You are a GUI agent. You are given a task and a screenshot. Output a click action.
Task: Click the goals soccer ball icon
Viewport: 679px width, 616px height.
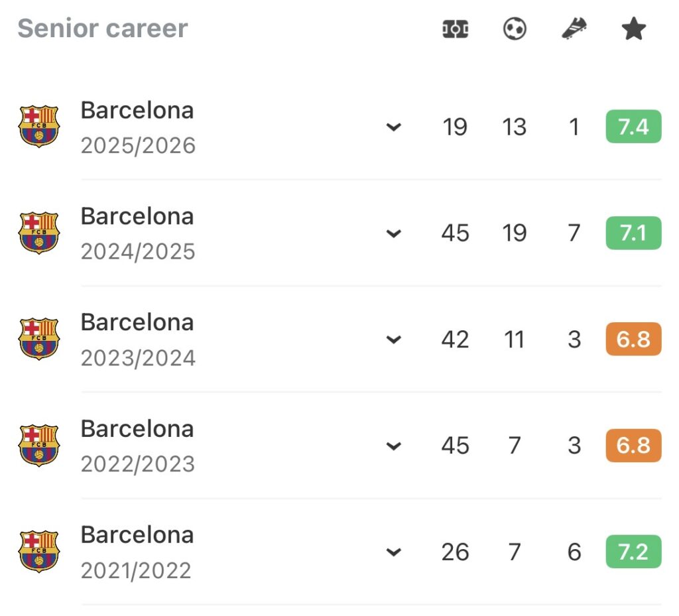(515, 29)
